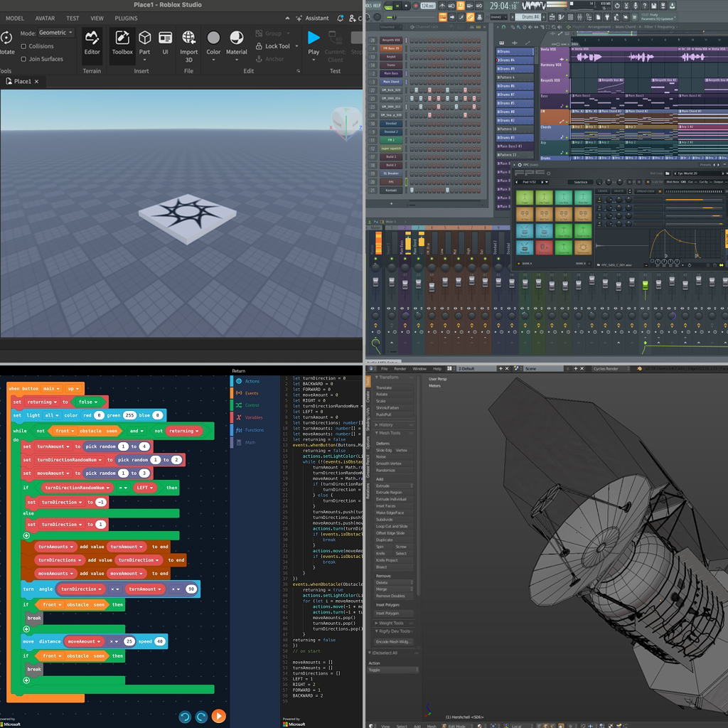This screenshot has width=728, height=728.
Task: Select the Variables category in block toolbox
Action: [x=254, y=417]
